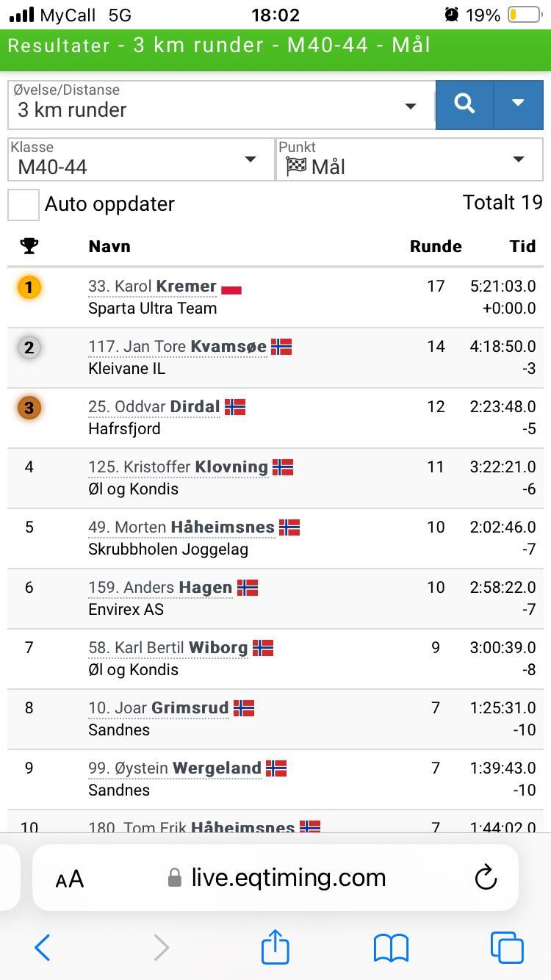
Task: Open Jan Tore Kvamsøe's result link
Action: (177, 347)
